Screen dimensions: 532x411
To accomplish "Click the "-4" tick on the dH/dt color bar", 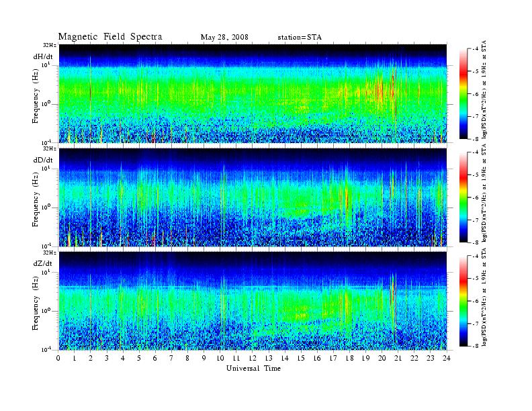I will pyautogui.click(x=476, y=49).
